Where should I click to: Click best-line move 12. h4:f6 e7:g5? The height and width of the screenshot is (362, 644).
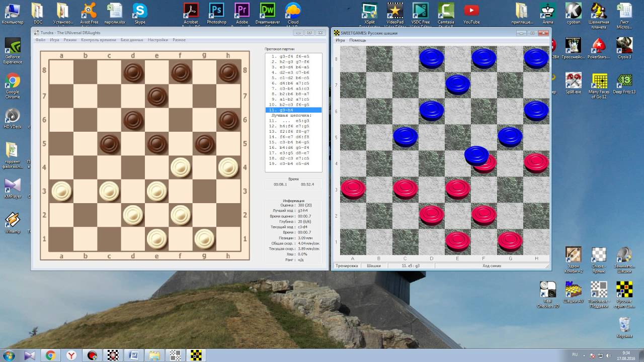[293, 126]
